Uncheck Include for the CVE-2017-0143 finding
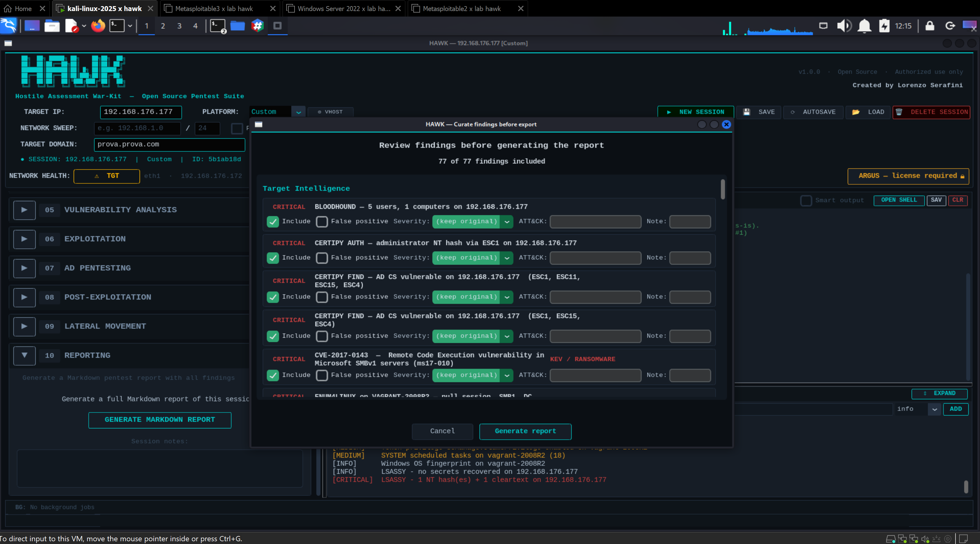 point(273,375)
